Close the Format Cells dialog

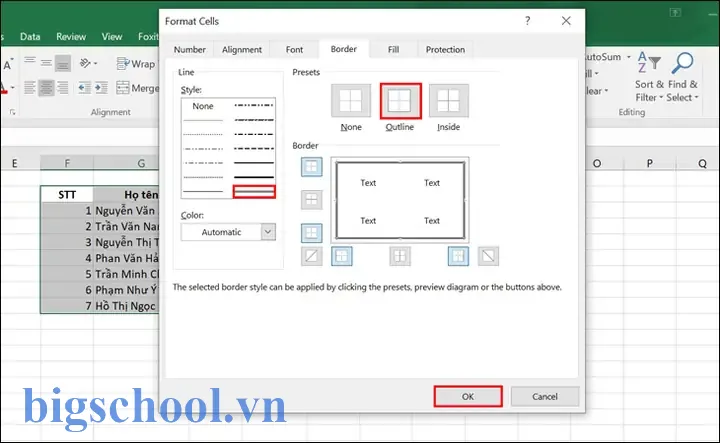pos(566,21)
